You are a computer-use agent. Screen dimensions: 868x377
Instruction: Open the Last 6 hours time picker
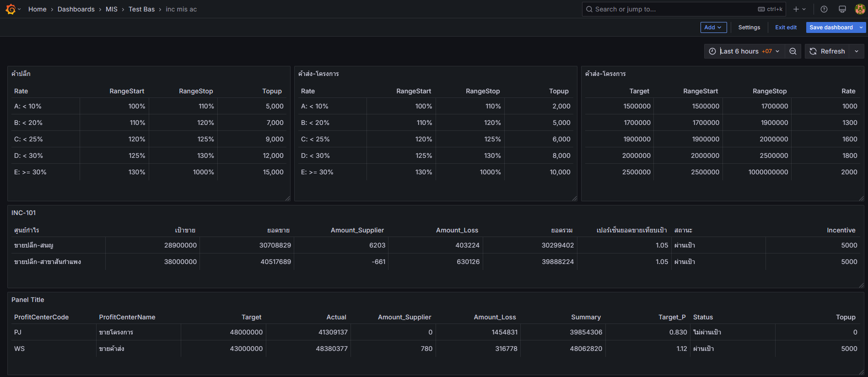[x=744, y=51]
